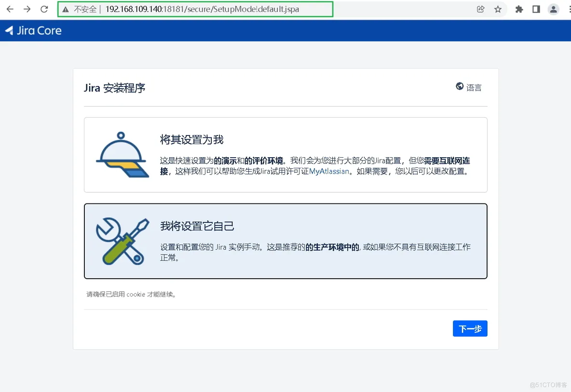Screen dimensions: 571x392
Task: Go back using the browser back arrow
Action: pos(10,9)
